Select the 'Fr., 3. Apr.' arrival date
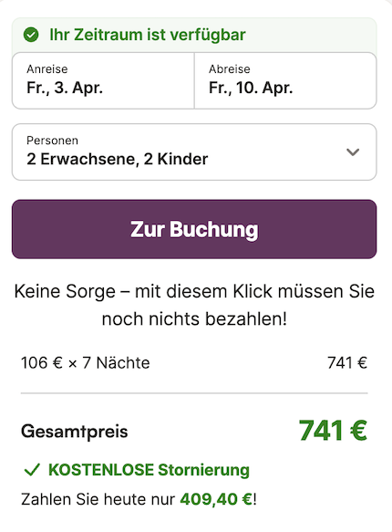Image resolution: width=392 pixels, height=532 pixels. pyautogui.click(x=65, y=88)
